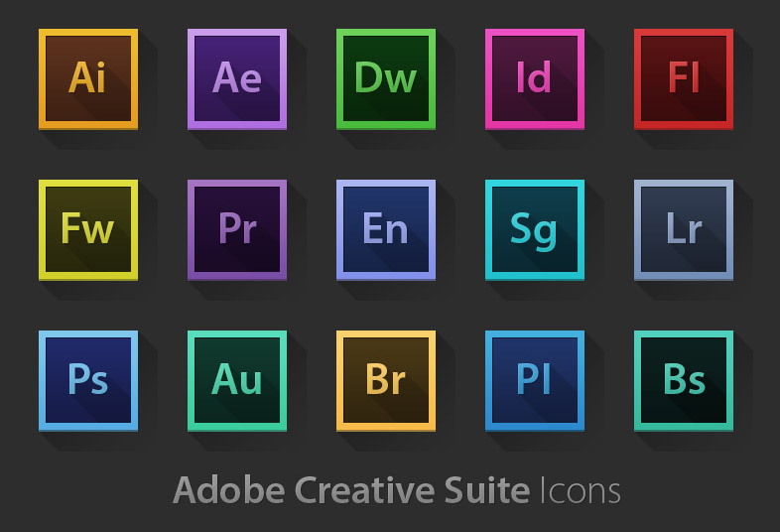Select the cyan Sg SpeedGrade icon
This screenshot has height=532, width=780.
tap(535, 230)
